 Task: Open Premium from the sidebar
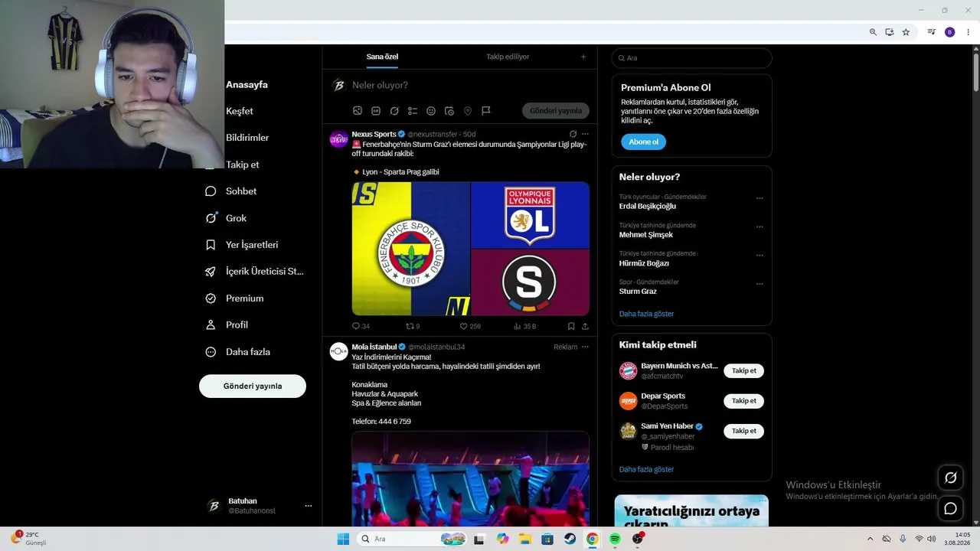(234, 298)
